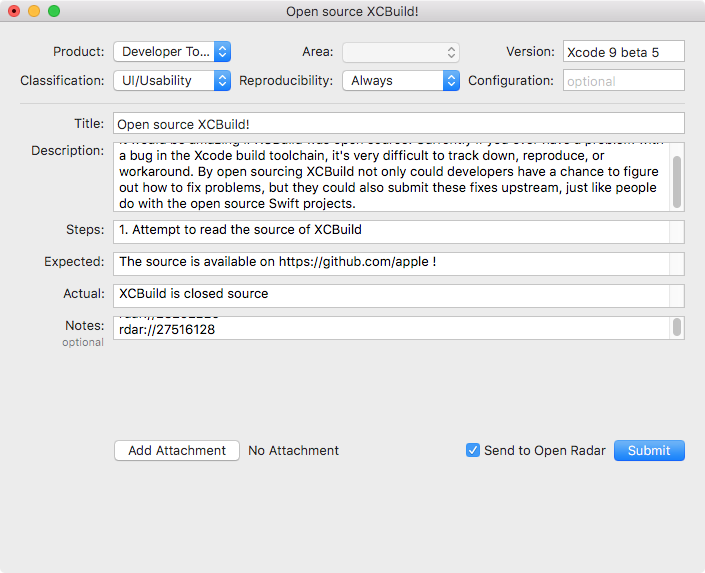Image resolution: width=705 pixels, height=573 pixels.
Task: Open the Classification dropdown showing UI/Usability
Action: pyautogui.click(x=172, y=81)
